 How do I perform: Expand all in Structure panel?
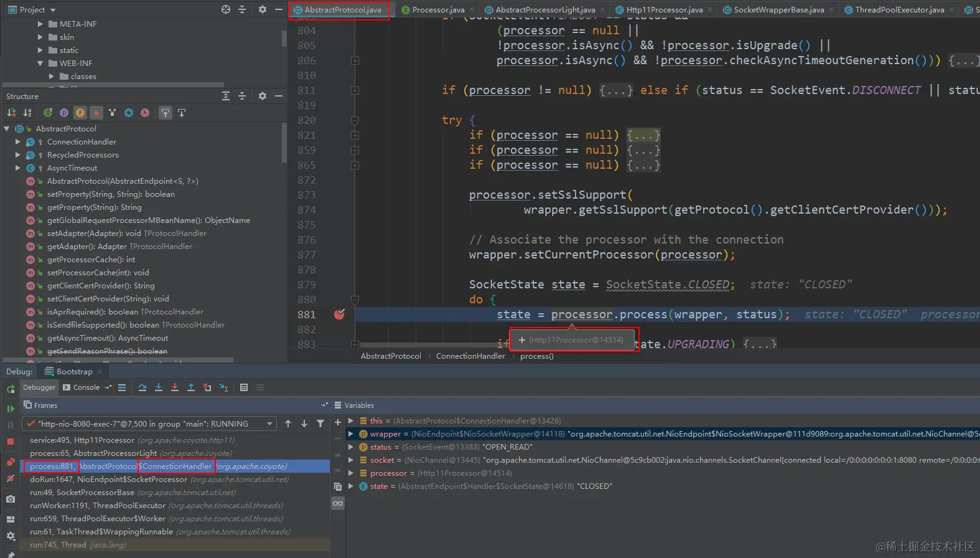[x=226, y=96]
